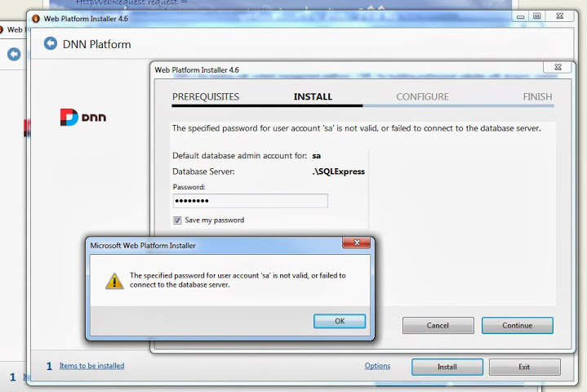The image size is (587, 392).
Task: Select the INSTALL step tab
Action: pyautogui.click(x=313, y=97)
